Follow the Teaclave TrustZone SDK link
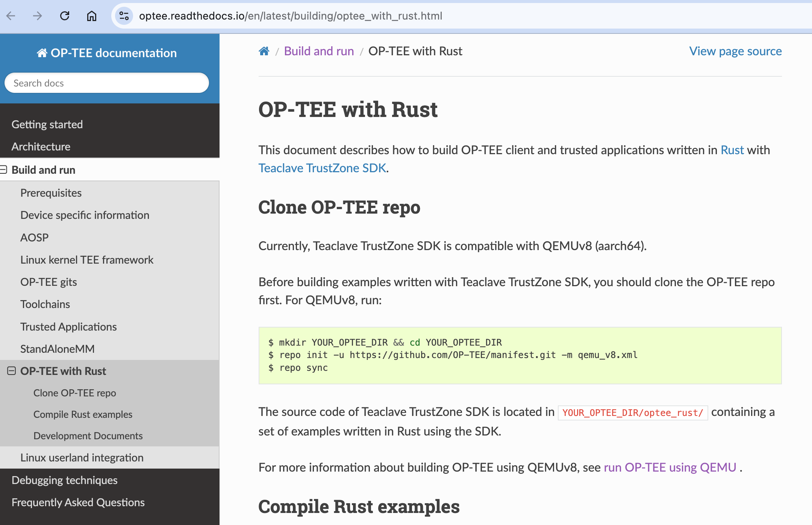Viewport: 812px width, 525px height. pos(322,168)
